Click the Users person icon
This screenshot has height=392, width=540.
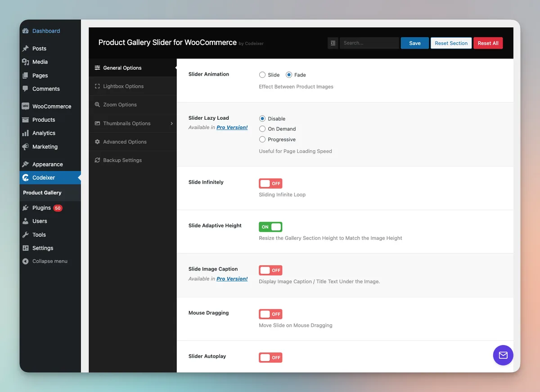26,221
